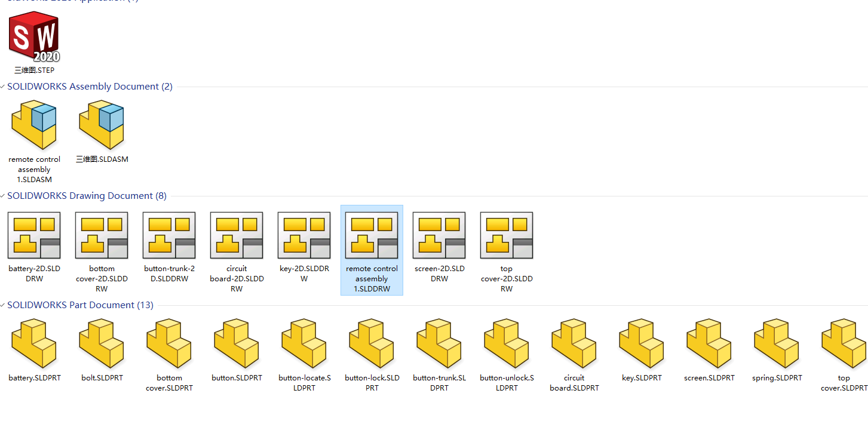
Task: Select the button-locate.SLDPRT part icon
Action: (304, 343)
